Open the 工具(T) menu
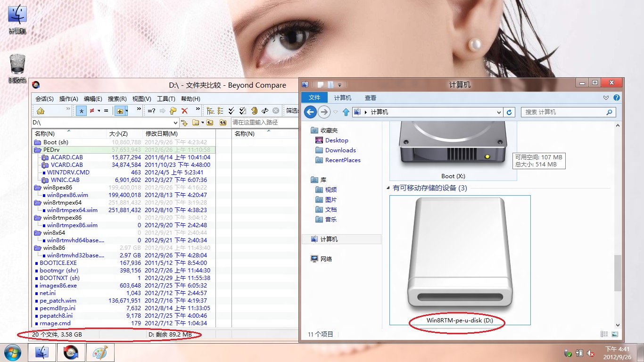Screen dimensions: 644x362 click(166, 99)
